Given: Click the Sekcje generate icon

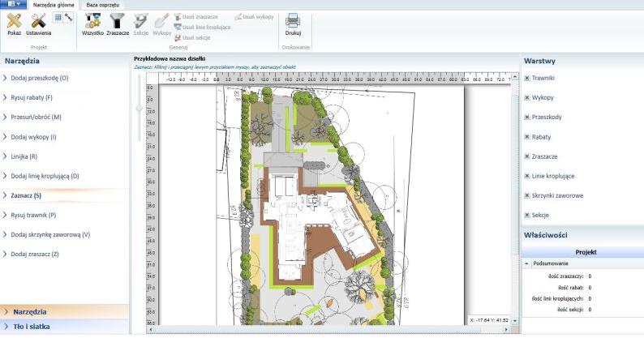Looking at the screenshot, I should click(141, 24).
